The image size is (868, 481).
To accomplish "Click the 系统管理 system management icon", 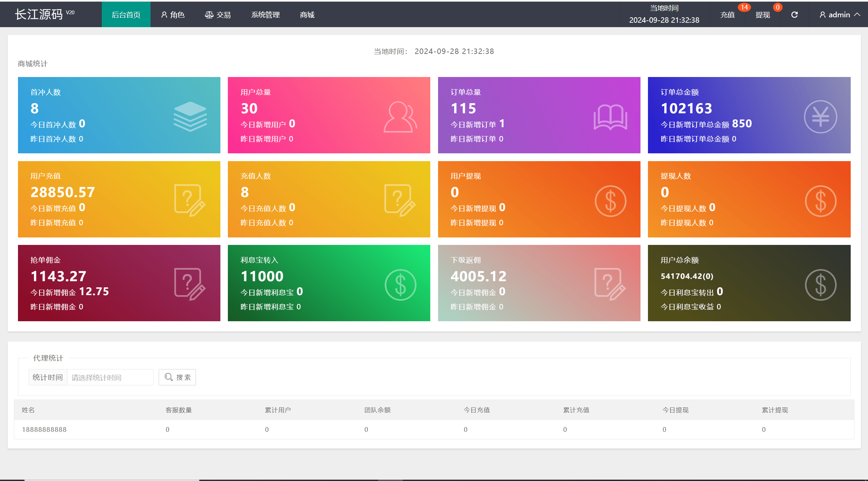I will pyautogui.click(x=265, y=15).
